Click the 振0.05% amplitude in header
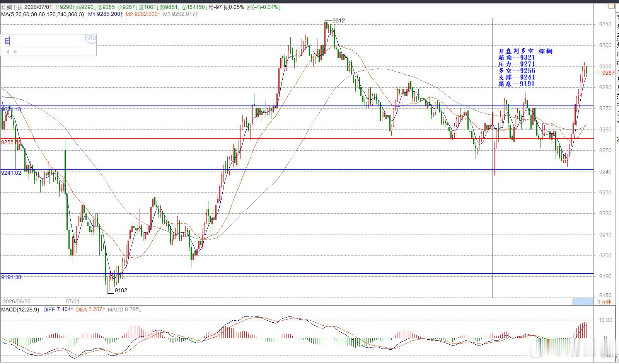 (x=234, y=7)
